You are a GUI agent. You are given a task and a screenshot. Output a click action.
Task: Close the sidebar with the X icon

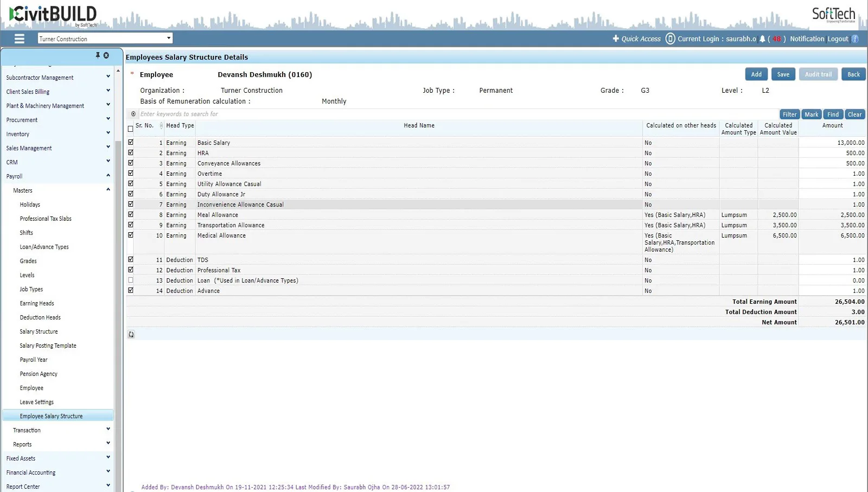click(106, 55)
